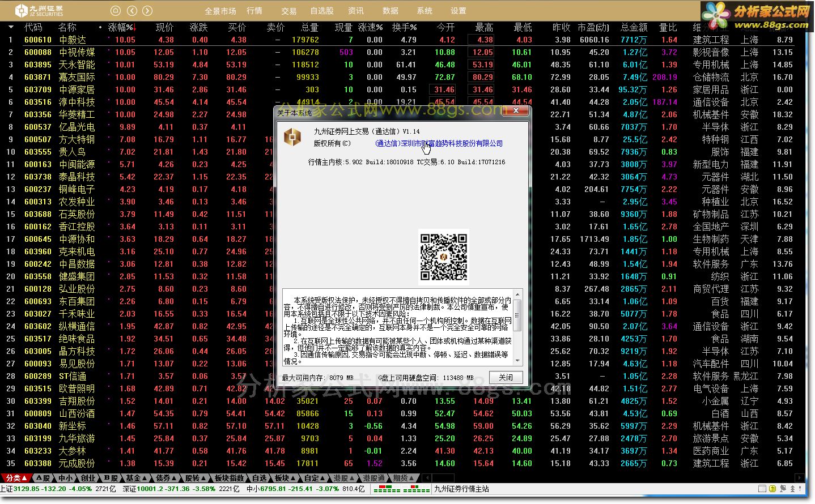Viewport: 815px width, 504px height.
Task: Open the 自选股 menu
Action: (x=322, y=11)
